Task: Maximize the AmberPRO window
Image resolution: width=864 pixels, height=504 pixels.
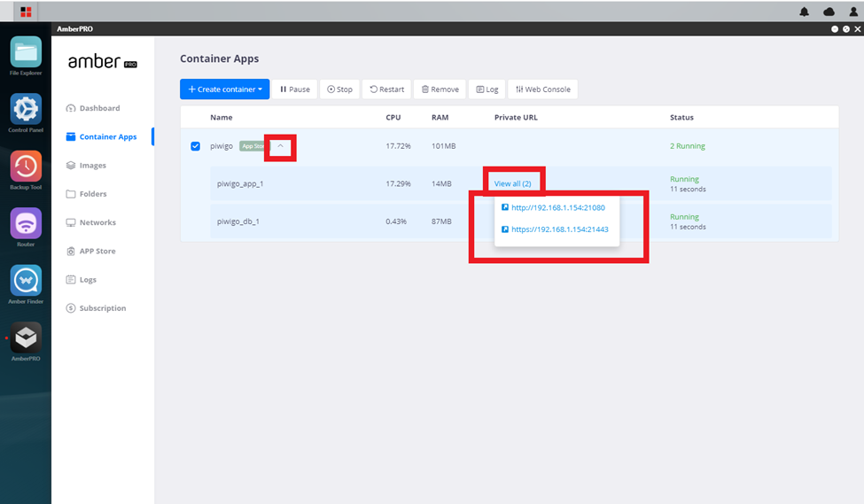Action: [x=845, y=29]
